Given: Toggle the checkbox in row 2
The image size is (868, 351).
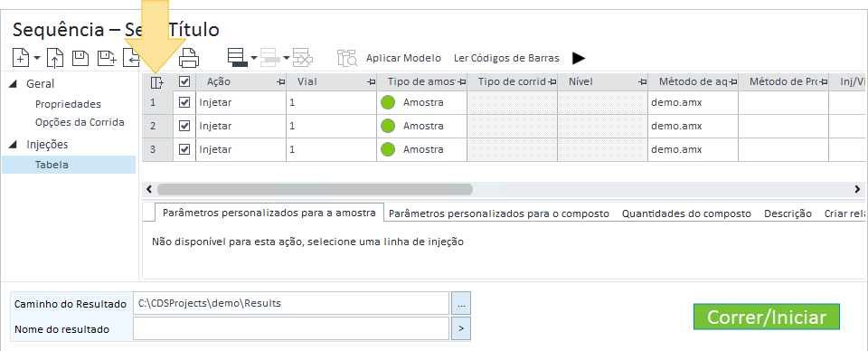Looking at the screenshot, I should (184, 127).
